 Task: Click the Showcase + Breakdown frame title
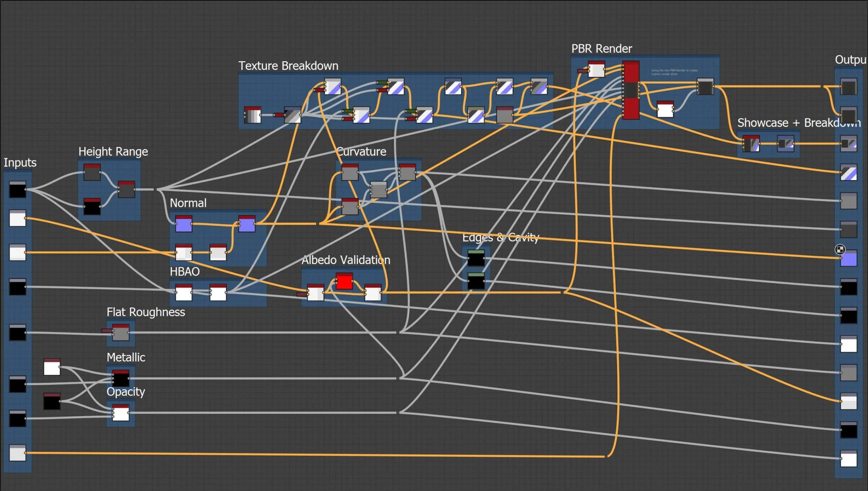pyautogui.click(x=799, y=123)
